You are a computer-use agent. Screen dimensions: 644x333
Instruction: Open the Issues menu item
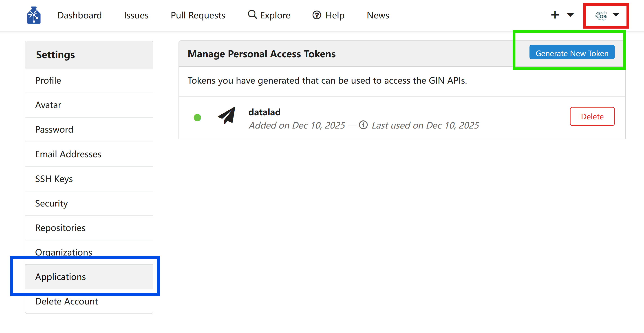click(136, 16)
